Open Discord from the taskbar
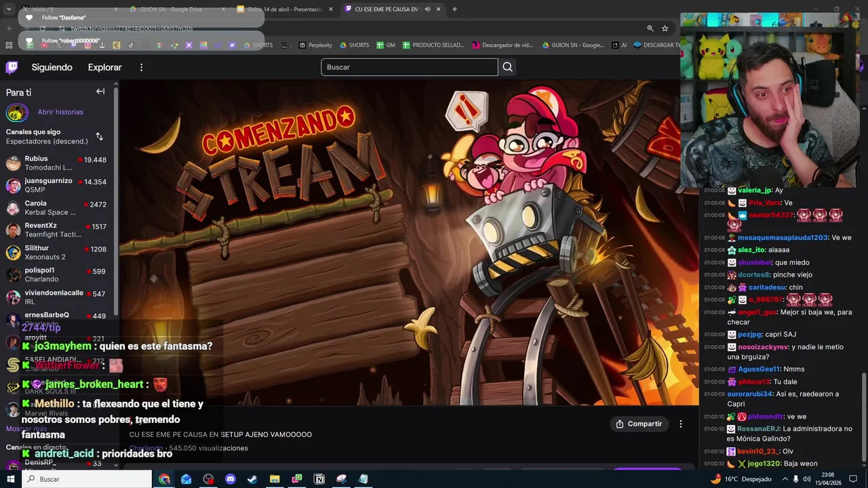Image resolution: width=868 pixels, height=488 pixels. (x=231, y=479)
